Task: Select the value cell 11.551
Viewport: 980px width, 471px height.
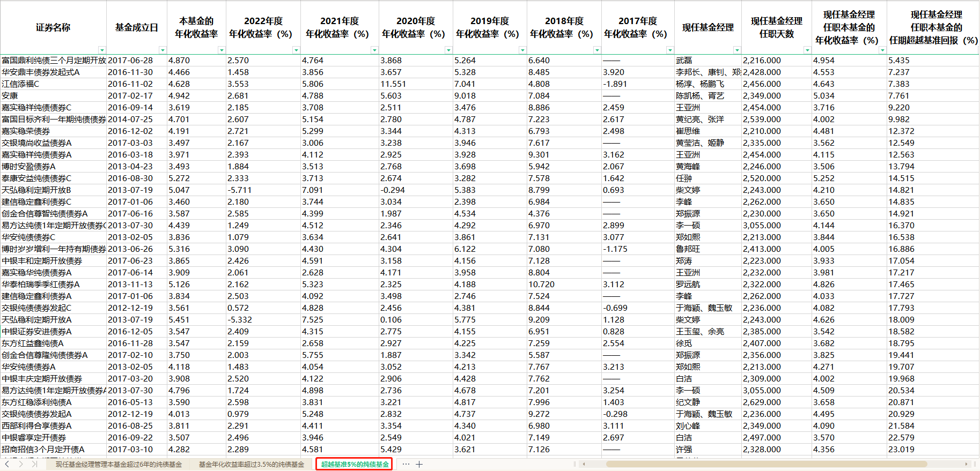Action: pyautogui.click(x=416, y=84)
